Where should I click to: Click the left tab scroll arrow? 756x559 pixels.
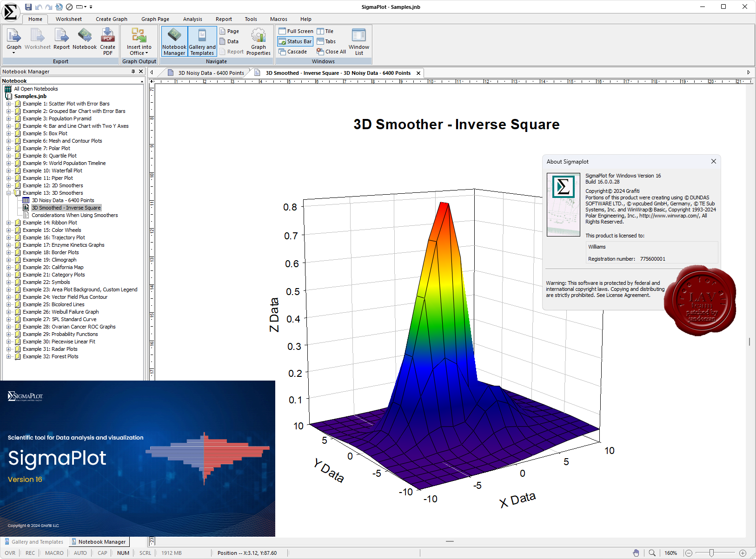pyautogui.click(x=152, y=72)
